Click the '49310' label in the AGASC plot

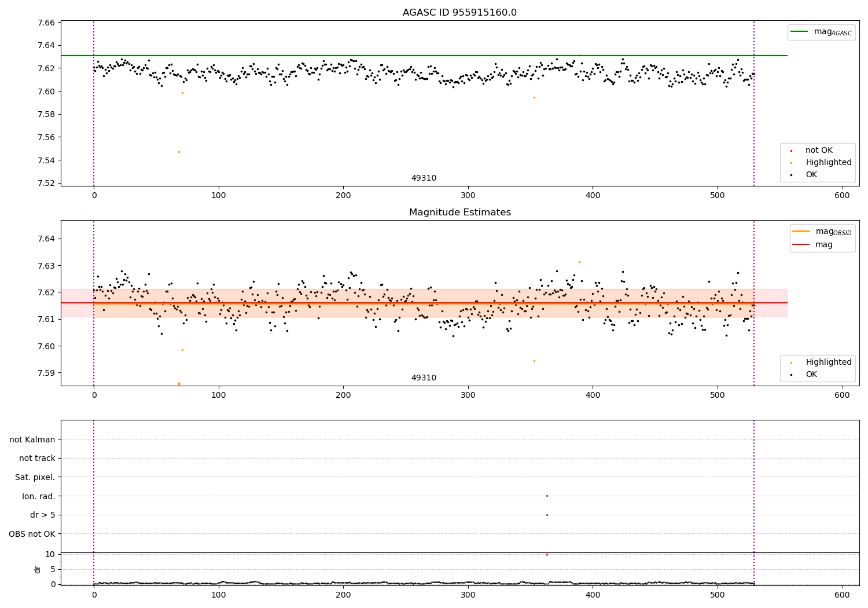coord(424,178)
